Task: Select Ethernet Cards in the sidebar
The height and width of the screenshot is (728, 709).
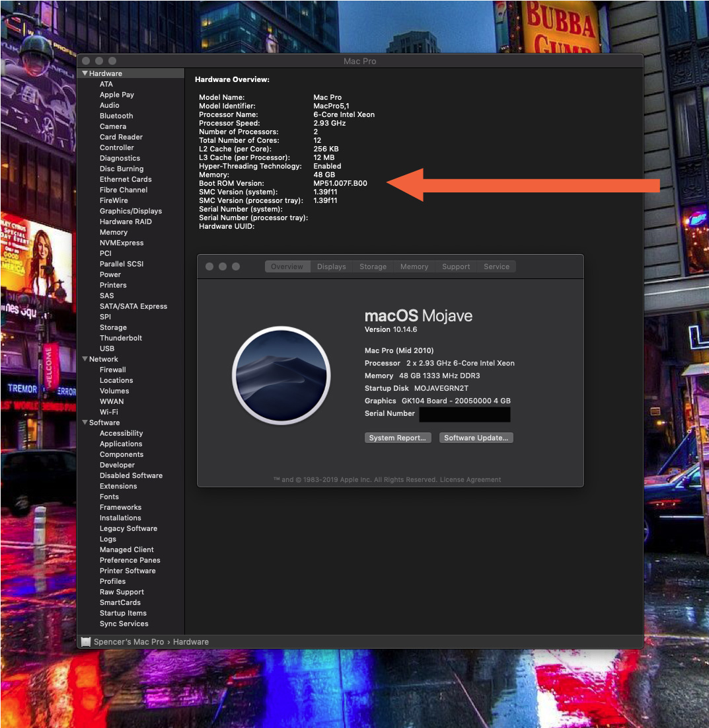Action: [x=126, y=179]
